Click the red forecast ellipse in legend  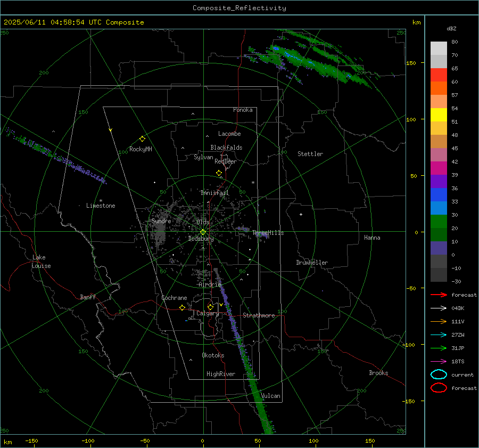coord(439,388)
